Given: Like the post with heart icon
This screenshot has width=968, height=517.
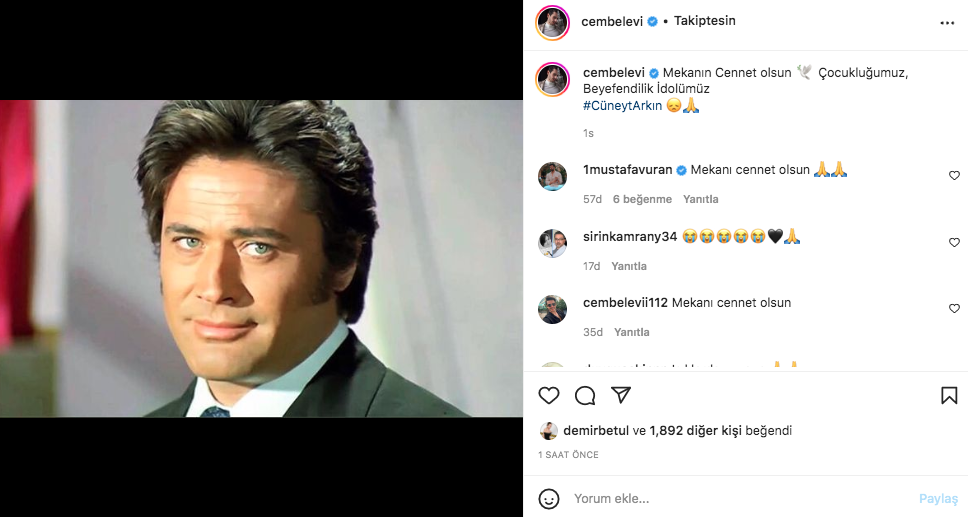Looking at the screenshot, I should pyautogui.click(x=549, y=396).
